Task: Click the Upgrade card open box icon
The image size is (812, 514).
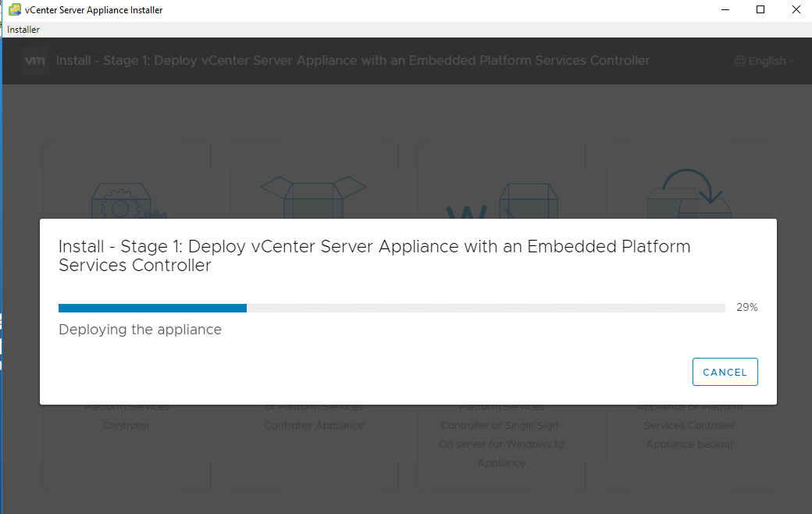Action: (312, 198)
